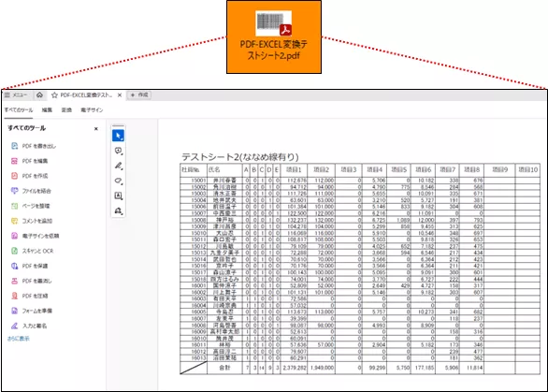The image size is (548, 392).
Task: Select the stamp signature tool in quick toolbar
Action: [x=118, y=211]
